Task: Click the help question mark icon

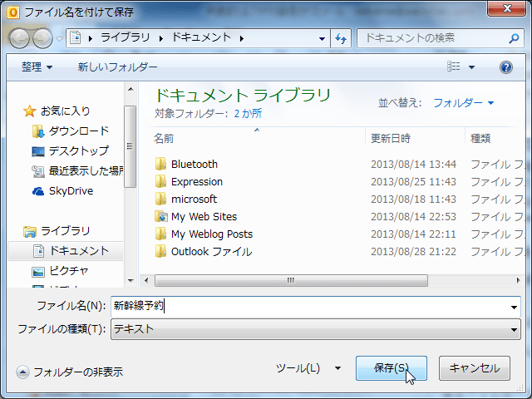Action: coord(506,67)
